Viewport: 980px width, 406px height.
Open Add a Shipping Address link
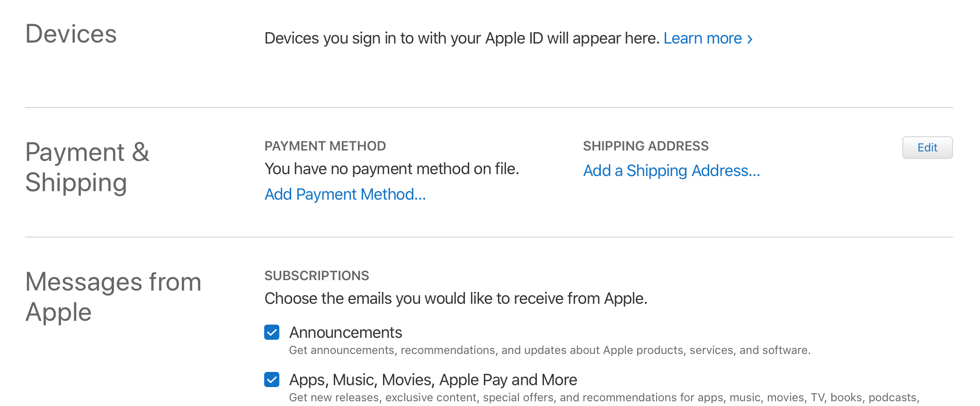pyautogui.click(x=671, y=170)
